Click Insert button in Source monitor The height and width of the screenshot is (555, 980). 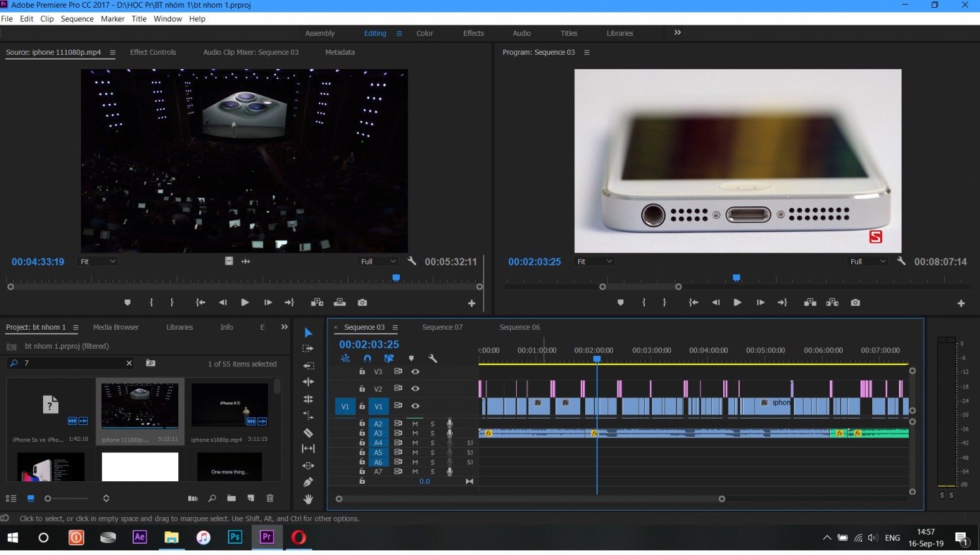point(317,303)
